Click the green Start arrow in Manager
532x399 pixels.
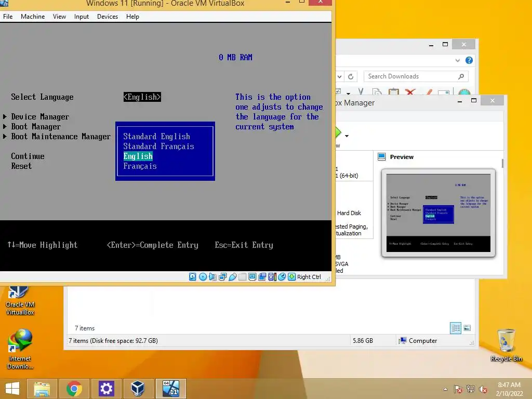pos(338,132)
